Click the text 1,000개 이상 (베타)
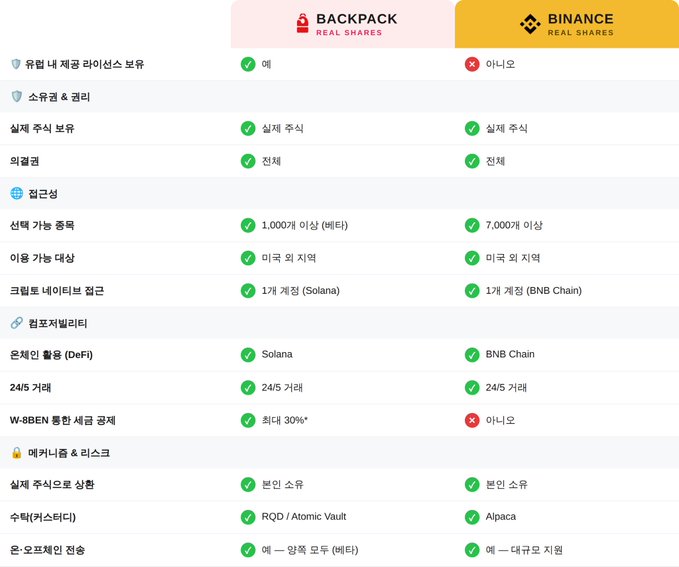This screenshot has height=567, width=679. pyautogui.click(x=304, y=225)
